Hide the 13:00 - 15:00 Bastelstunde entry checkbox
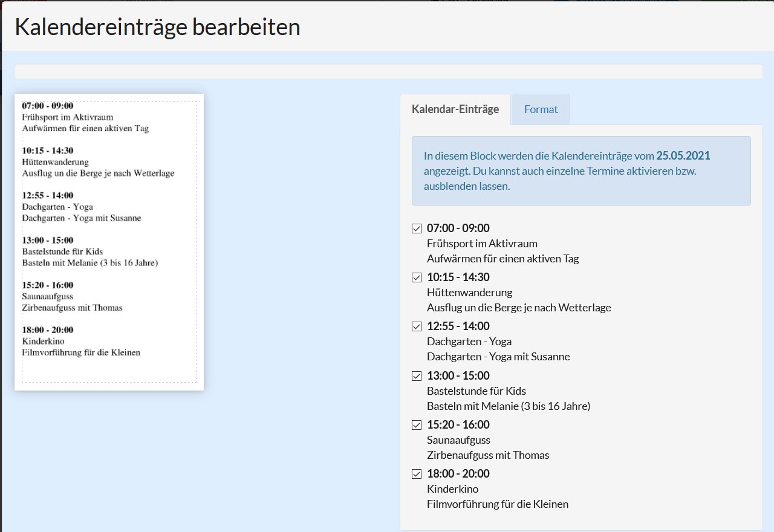The image size is (774, 532). click(417, 376)
